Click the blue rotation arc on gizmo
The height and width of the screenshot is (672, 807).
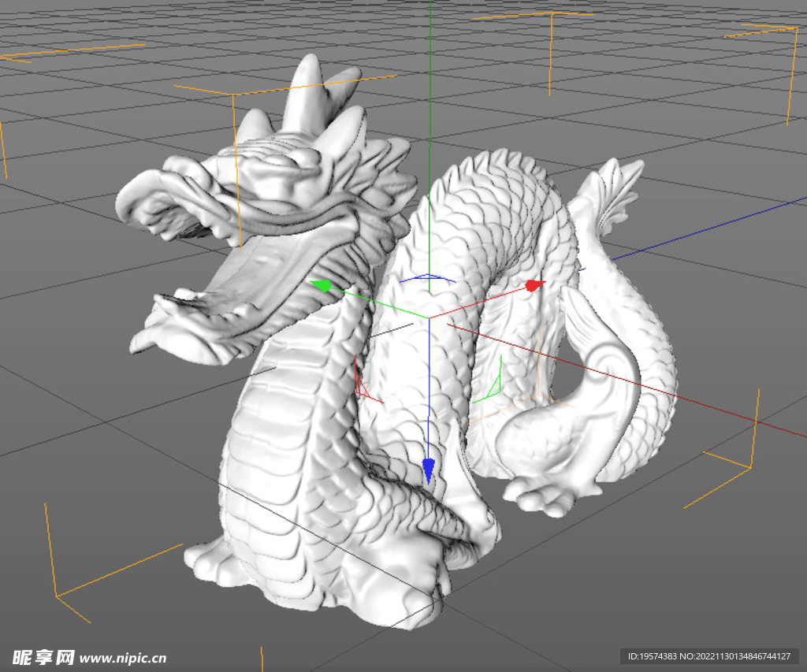(428, 278)
